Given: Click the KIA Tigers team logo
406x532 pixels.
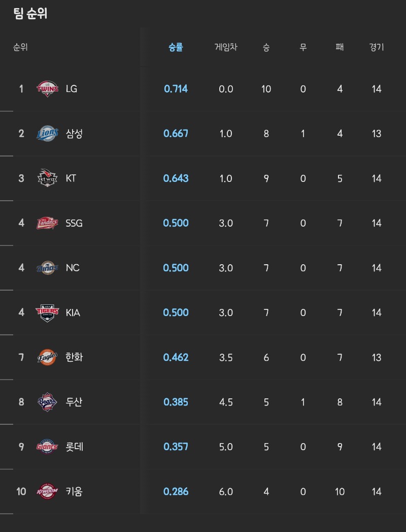Looking at the screenshot, I should coord(48,312).
